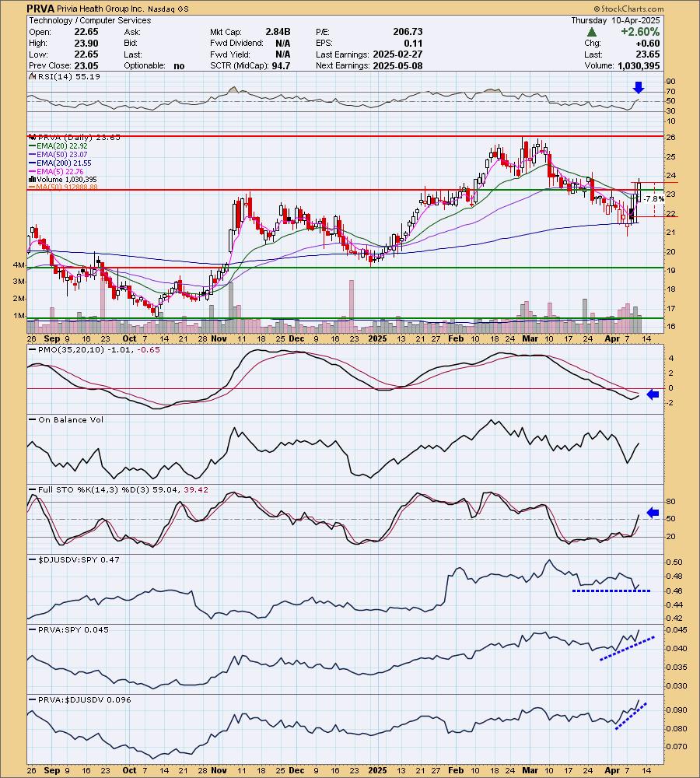Click the High price value 23.90
The image size is (700, 778).
tap(86, 43)
